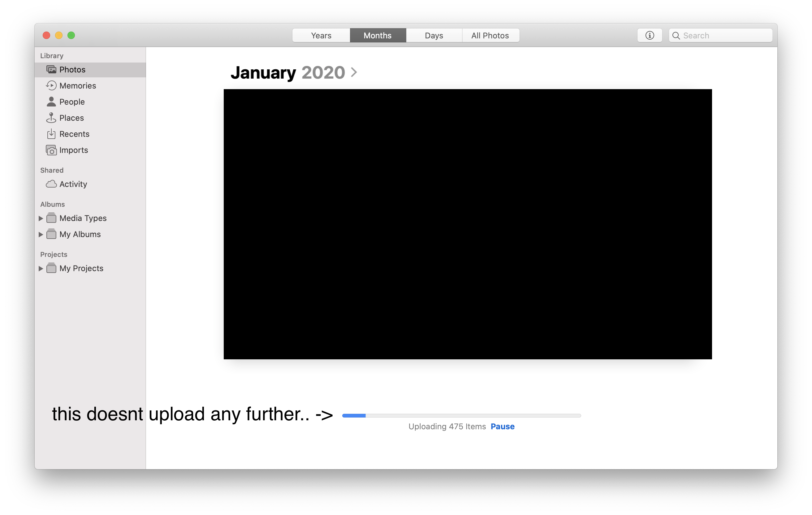This screenshot has height=515, width=812.
Task: Switch to the Days view tab
Action: [434, 35]
